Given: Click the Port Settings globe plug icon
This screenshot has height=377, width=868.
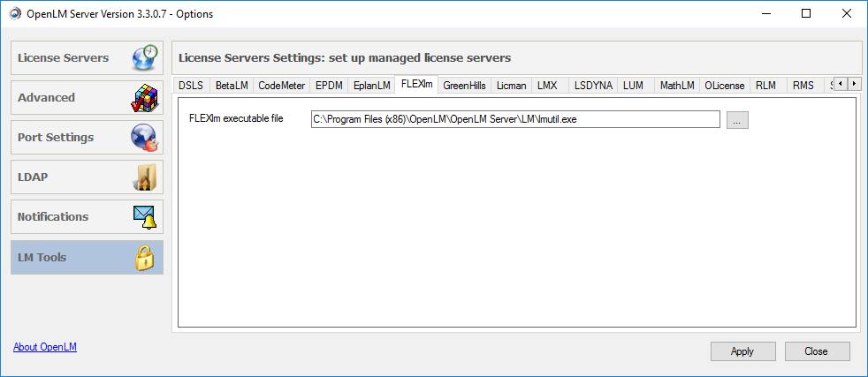Looking at the screenshot, I should (x=143, y=138).
